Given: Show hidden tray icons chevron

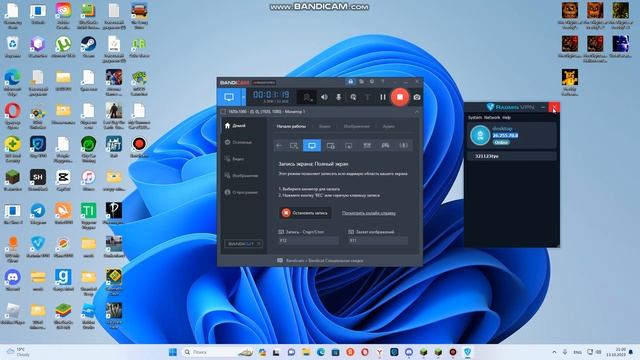Looking at the screenshot, I should [x=554, y=352].
